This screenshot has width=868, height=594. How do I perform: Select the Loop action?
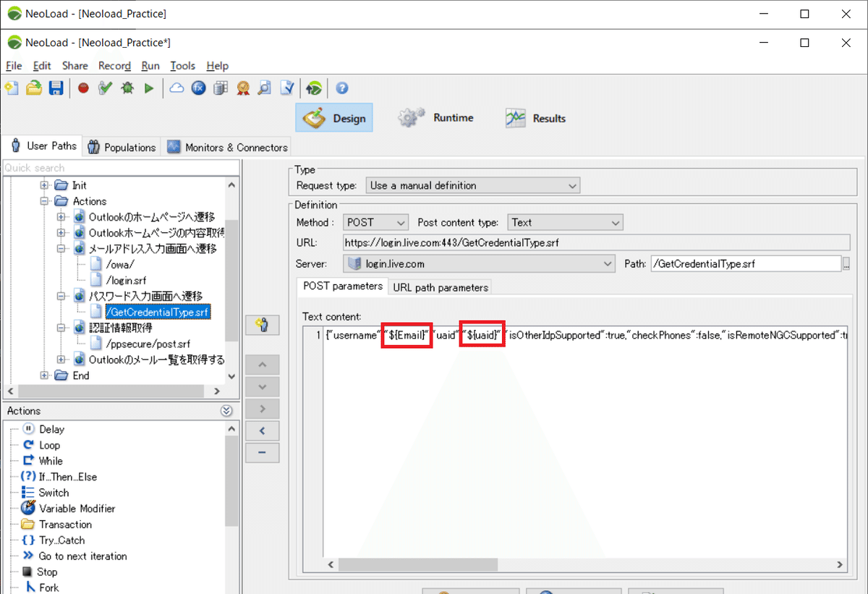click(49, 445)
